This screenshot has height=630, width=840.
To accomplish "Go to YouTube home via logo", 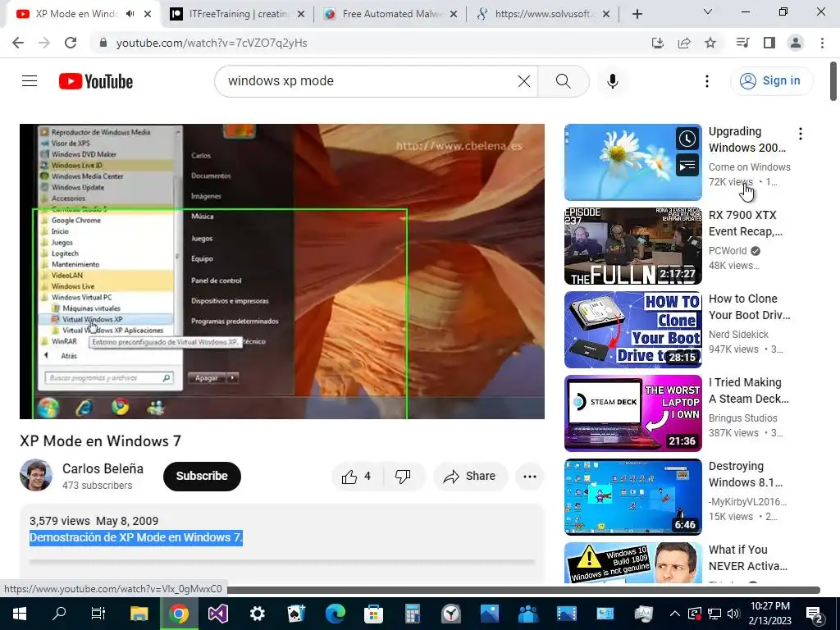I will pos(96,81).
